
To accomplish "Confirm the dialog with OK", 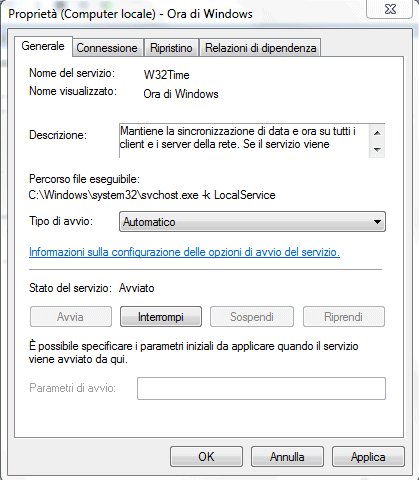I will coord(206,457).
